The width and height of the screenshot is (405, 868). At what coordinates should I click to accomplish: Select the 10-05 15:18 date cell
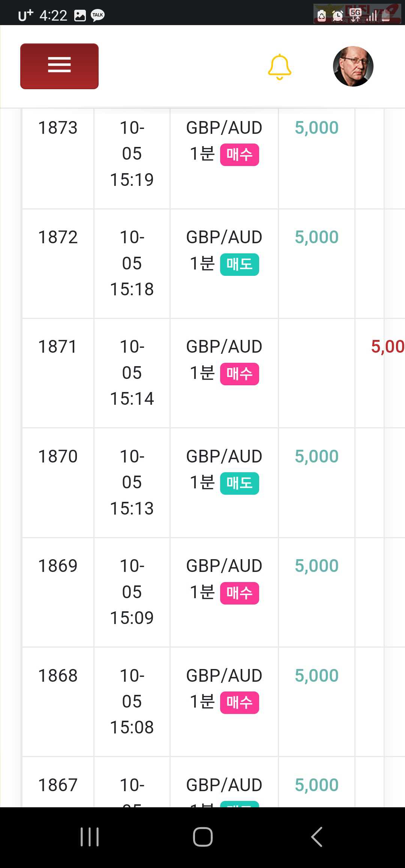(x=132, y=263)
